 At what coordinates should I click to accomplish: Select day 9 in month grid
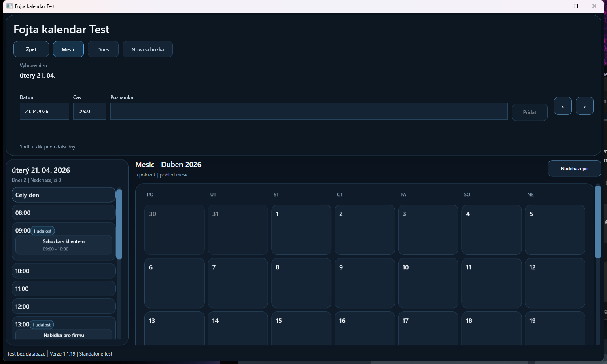[x=365, y=283]
